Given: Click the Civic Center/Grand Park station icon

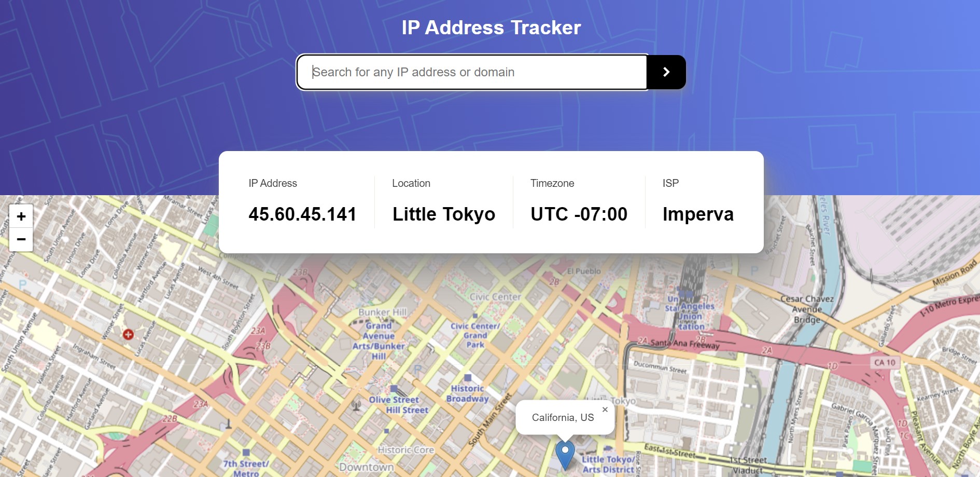Looking at the screenshot, I should click(x=475, y=316).
